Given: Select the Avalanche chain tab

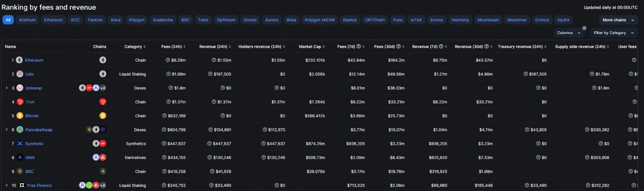Looking at the screenshot, I should [x=163, y=20].
